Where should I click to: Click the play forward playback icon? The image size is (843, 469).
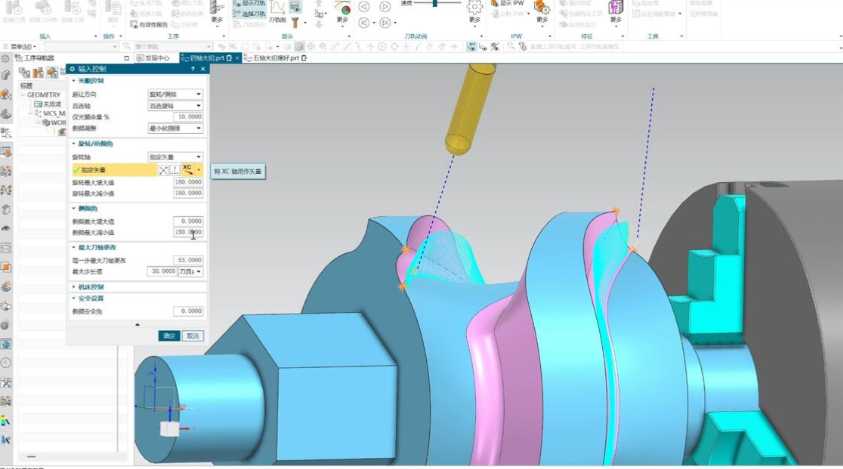pos(385,6)
